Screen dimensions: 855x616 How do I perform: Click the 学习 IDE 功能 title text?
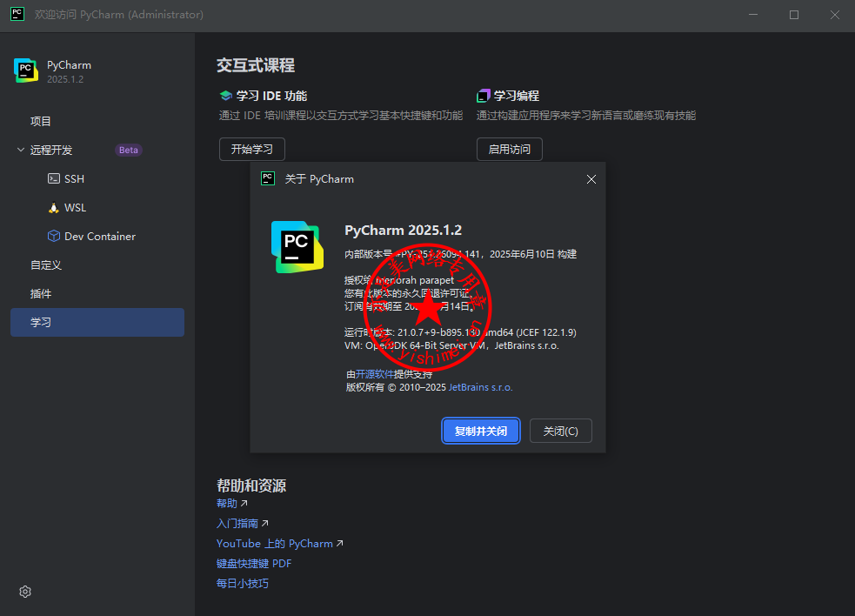[271, 96]
